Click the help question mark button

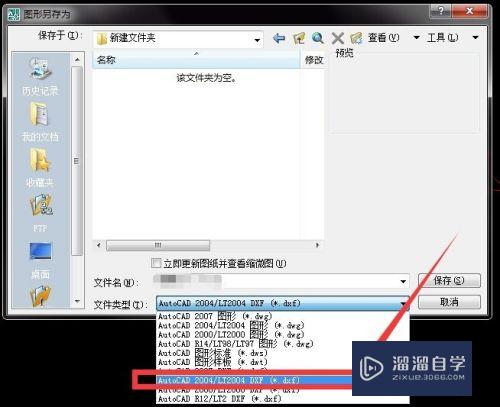441,11
